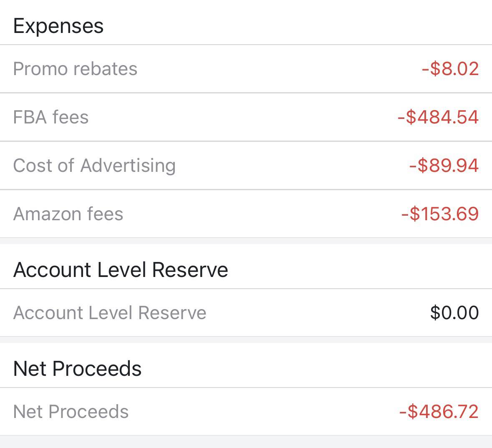Select the gray Net Proceeds row label
Screen dimensions: 492x448
click(71, 412)
